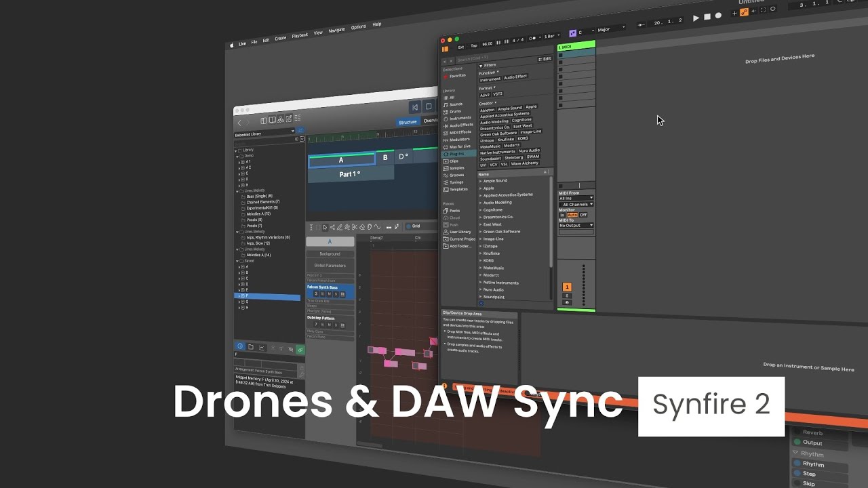Open User Library in Ableton browser
This screenshot has height=488, width=868.
[459, 232]
